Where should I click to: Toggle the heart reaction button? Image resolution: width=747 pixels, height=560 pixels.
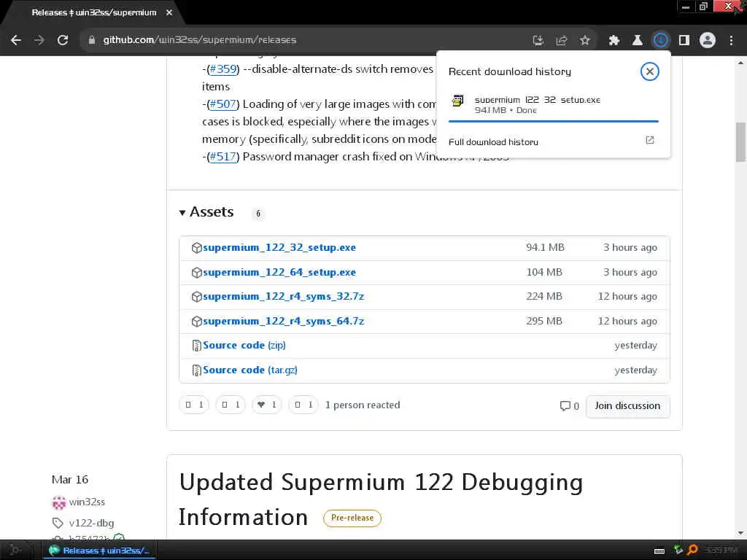267,405
